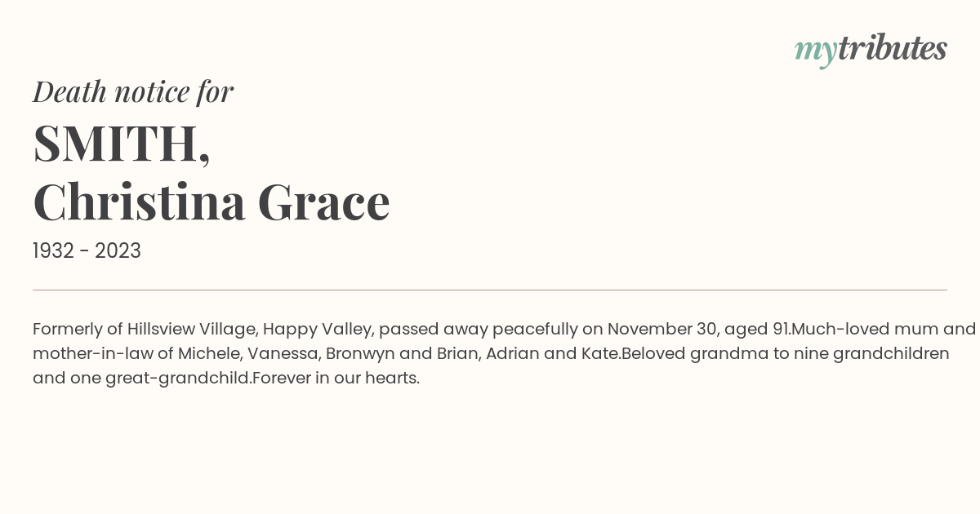Click the "Death notice for" heading
The image size is (980, 514).
(x=133, y=92)
